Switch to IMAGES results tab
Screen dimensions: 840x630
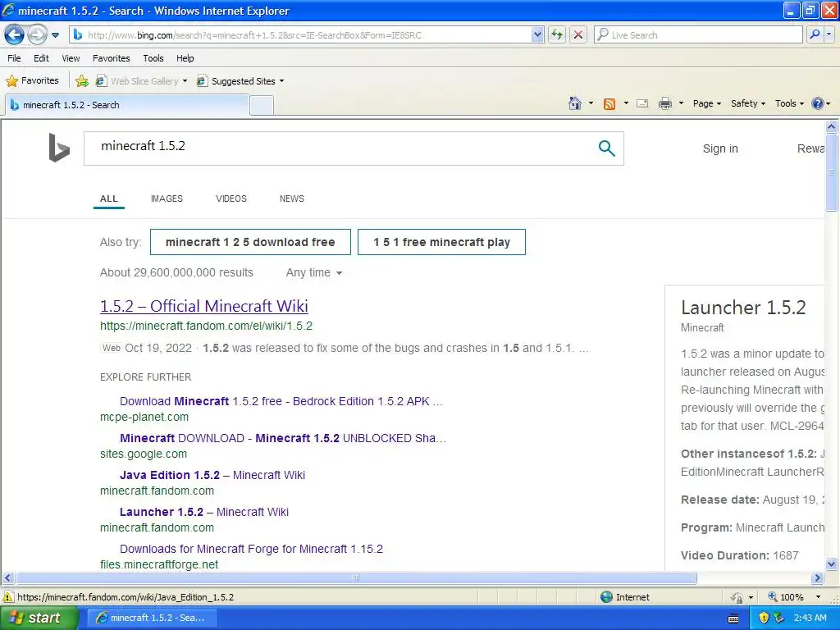tap(167, 199)
